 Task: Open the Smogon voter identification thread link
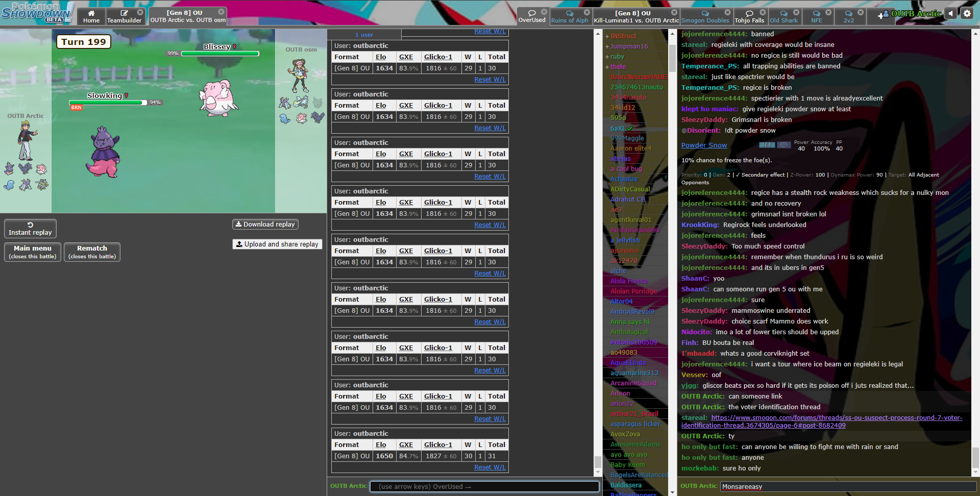pyautogui.click(x=821, y=421)
